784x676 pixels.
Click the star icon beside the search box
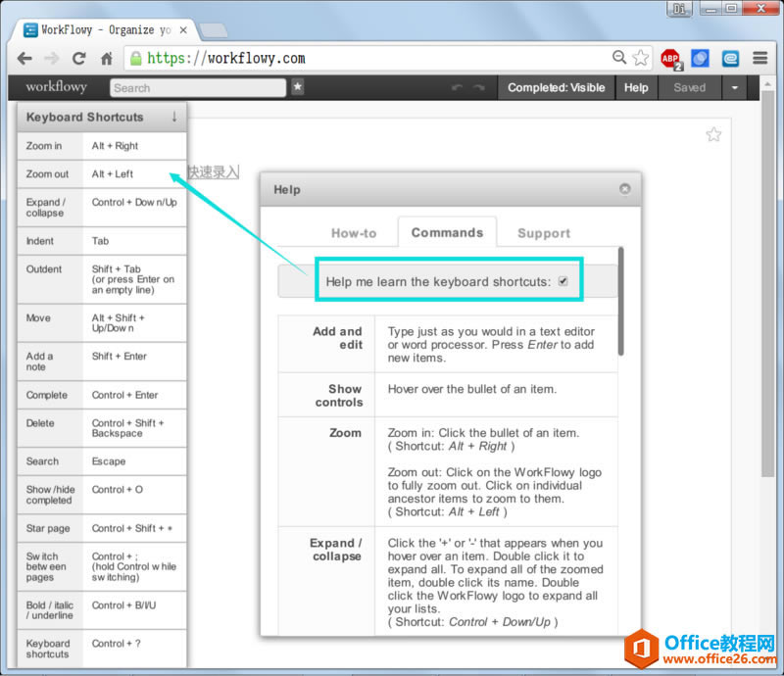297,87
